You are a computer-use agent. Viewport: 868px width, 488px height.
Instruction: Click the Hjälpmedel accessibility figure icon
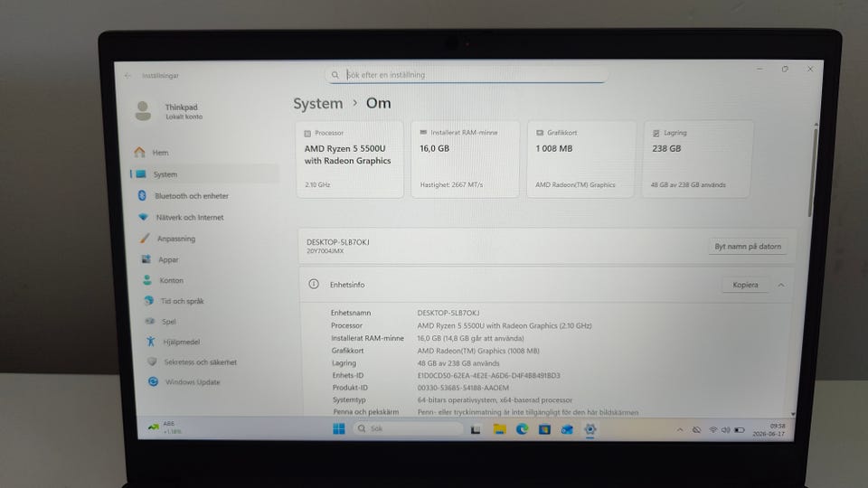point(151,342)
